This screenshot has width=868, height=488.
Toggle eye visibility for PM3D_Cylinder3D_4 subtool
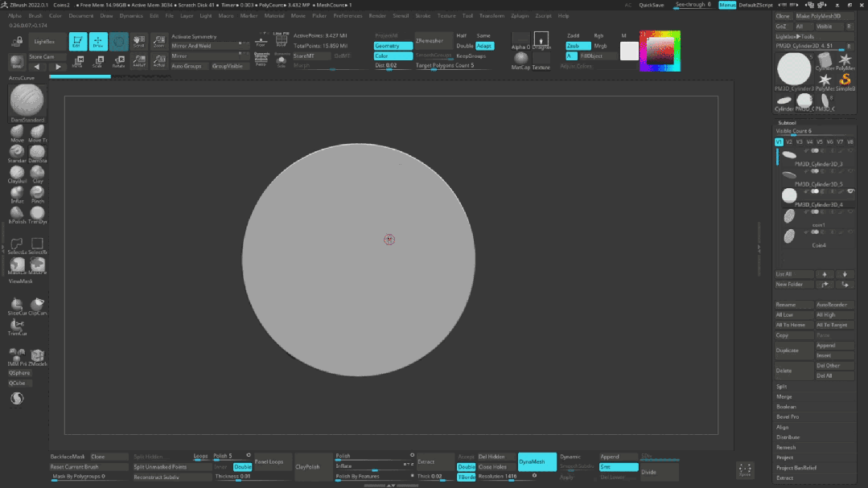[850, 191]
